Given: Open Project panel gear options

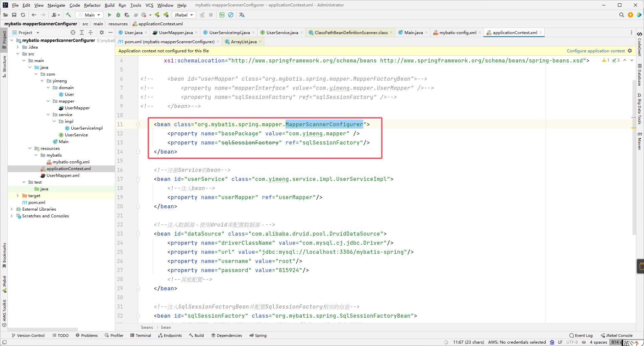Looking at the screenshot, I should click(x=102, y=32).
